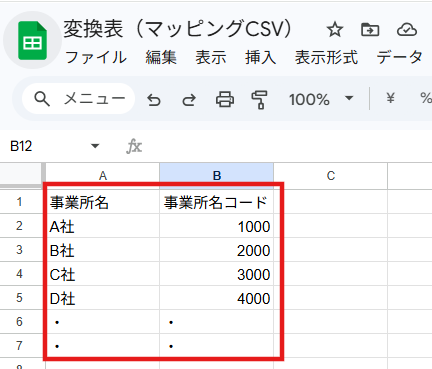
Task: Click the search magnifier in メニュー box
Action: tap(42, 99)
